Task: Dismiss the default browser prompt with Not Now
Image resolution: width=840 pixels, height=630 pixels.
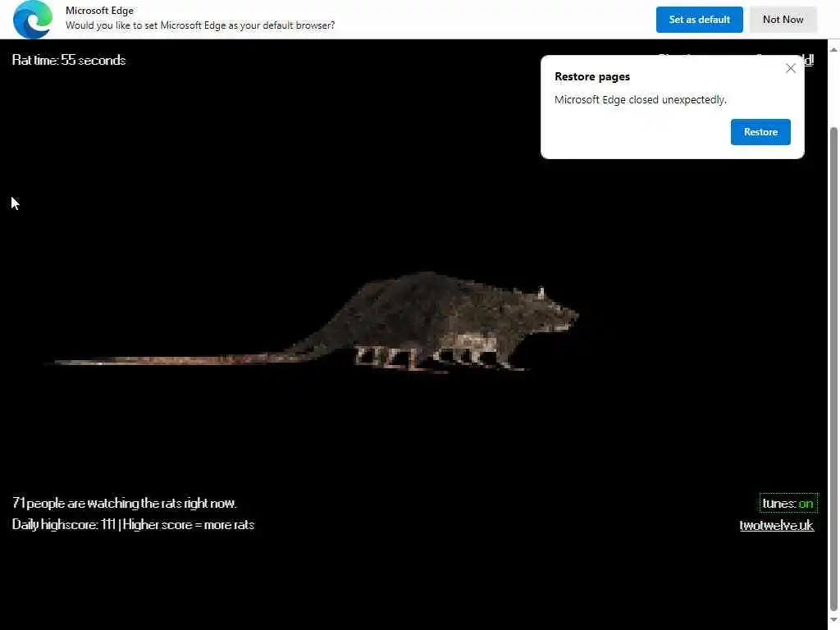Action: pyautogui.click(x=783, y=20)
